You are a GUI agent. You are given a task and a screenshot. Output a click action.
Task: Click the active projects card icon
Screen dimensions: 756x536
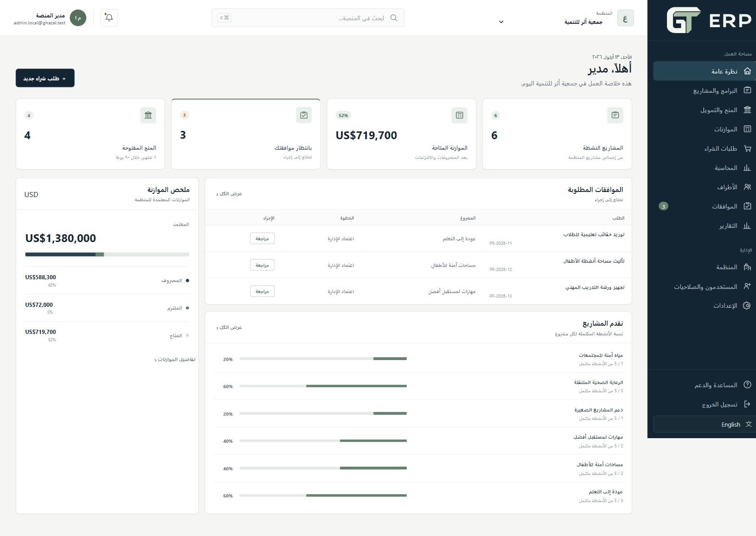(x=615, y=115)
